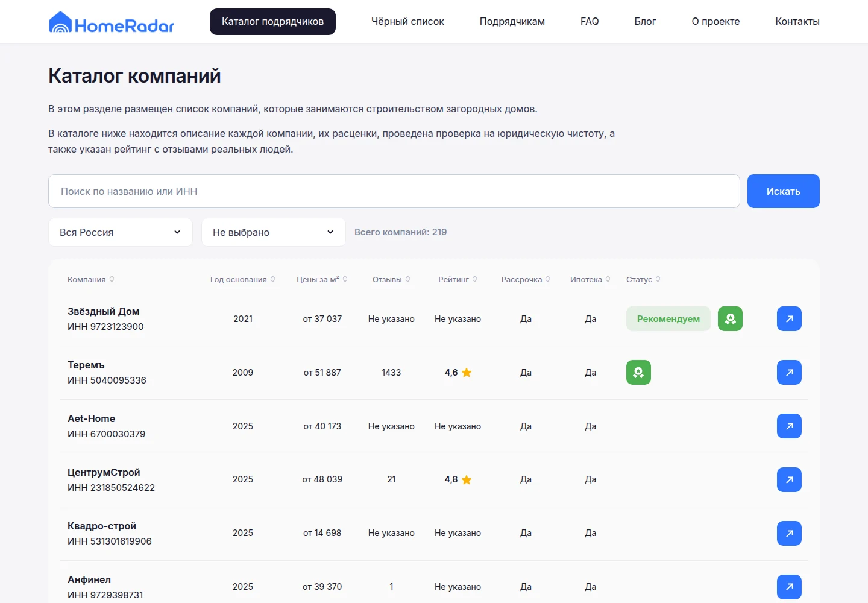Sort table by Год основания column

point(243,279)
